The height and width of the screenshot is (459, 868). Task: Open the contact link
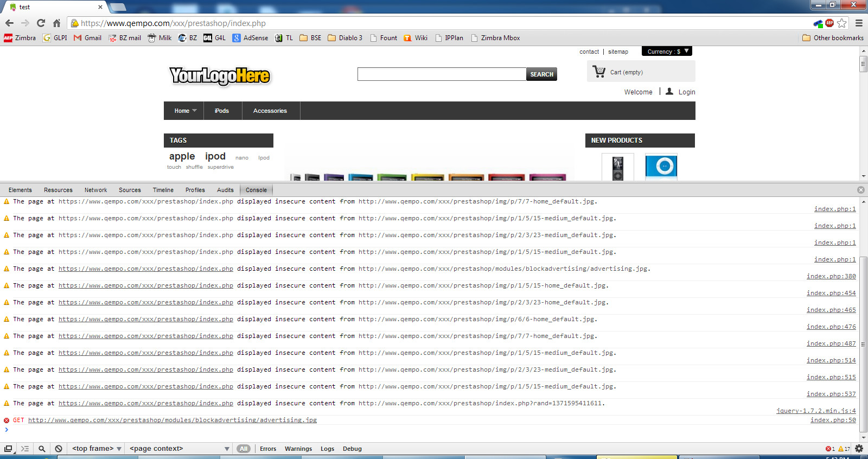[589, 52]
